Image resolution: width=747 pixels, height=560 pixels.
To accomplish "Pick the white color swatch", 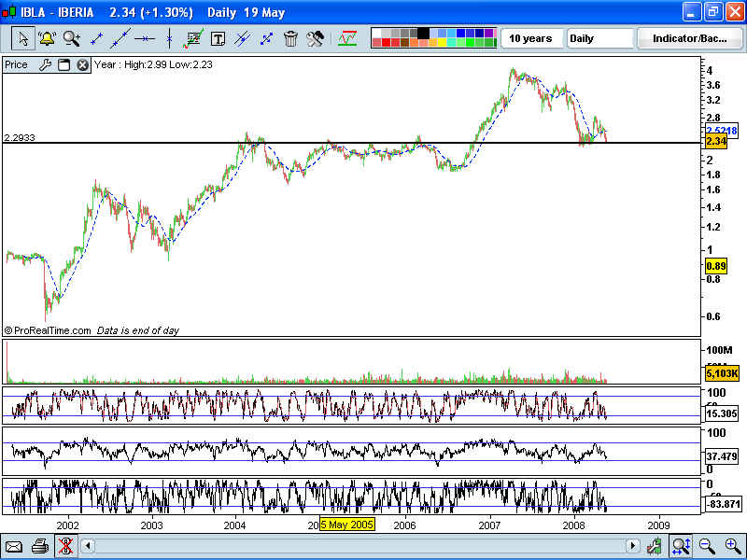I will click(x=376, y=33).
